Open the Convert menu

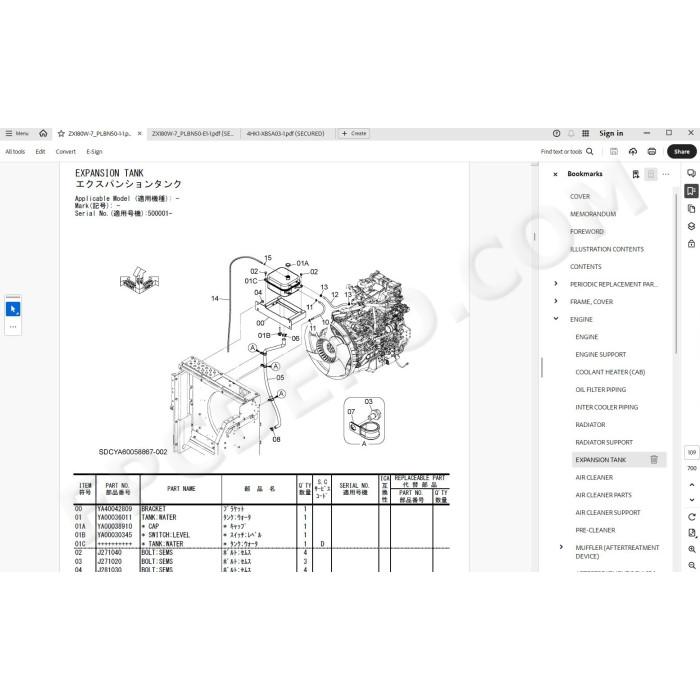tap(66, 152)
